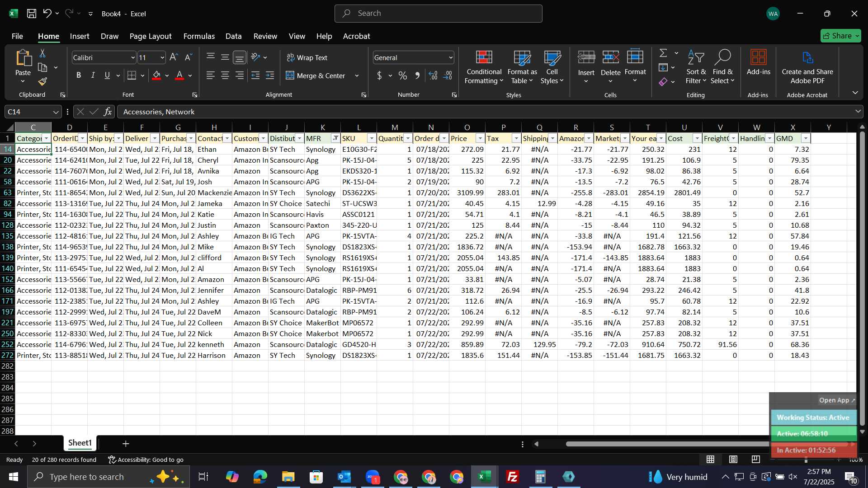The height and width of the screenshot is (488, 868).
Task: Click Increase Decimal icon
Action: [x=433, y=75]
